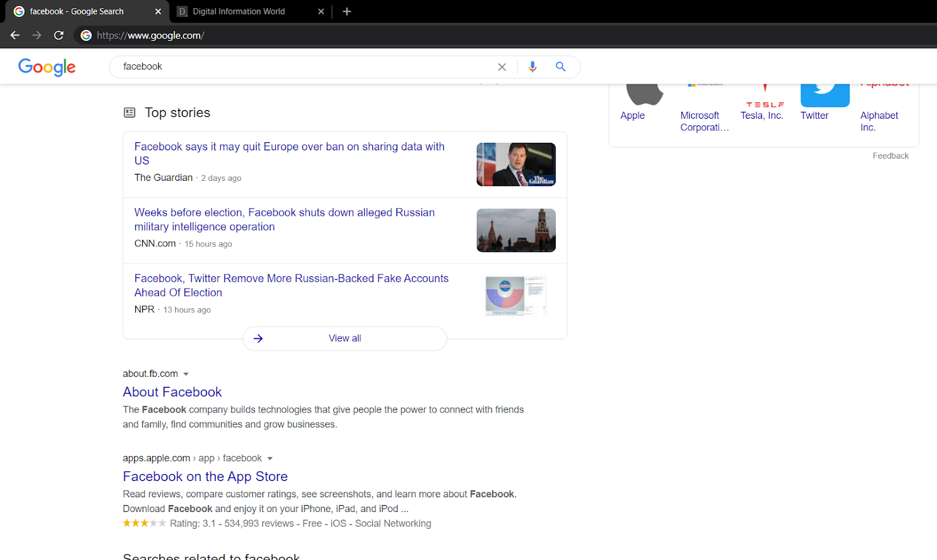Screen dimensions: 937x560
Task: Expand the about.fb.com result dropdown arrow
Action: [186, 374]
